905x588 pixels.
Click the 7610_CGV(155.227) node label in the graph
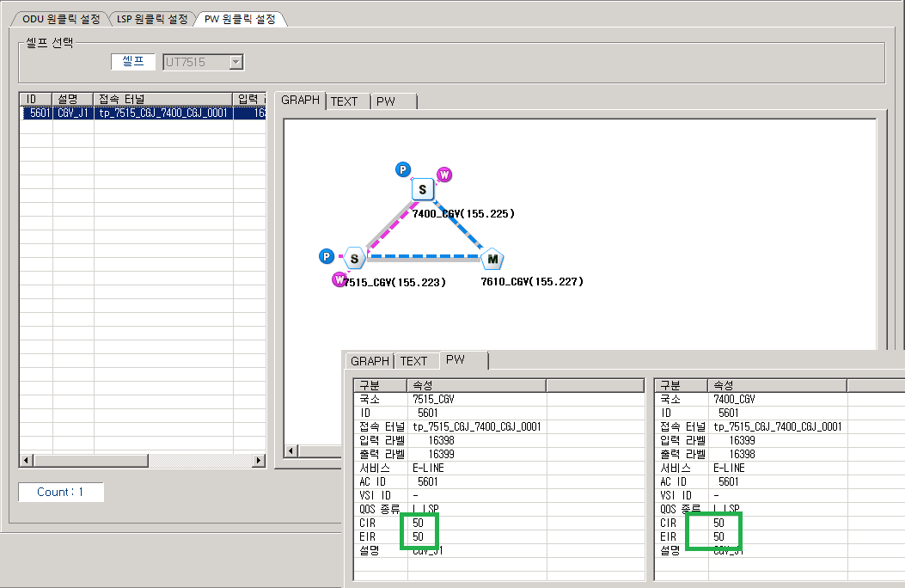(x=532, y=282)
